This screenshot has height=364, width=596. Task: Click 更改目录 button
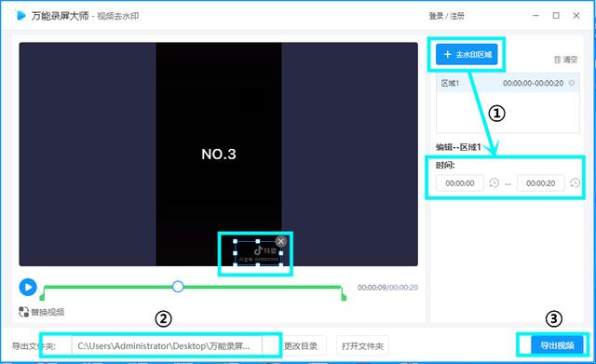tap(301, 345)
